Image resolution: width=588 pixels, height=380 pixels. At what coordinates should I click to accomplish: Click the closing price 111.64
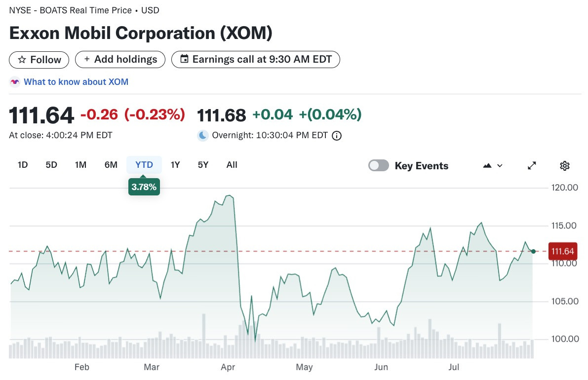(x=41, y=115)
